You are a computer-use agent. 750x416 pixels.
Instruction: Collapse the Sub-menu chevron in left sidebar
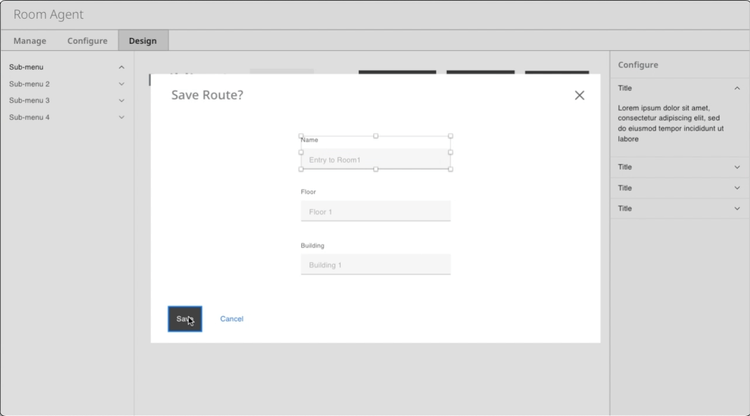click(122, 68)
